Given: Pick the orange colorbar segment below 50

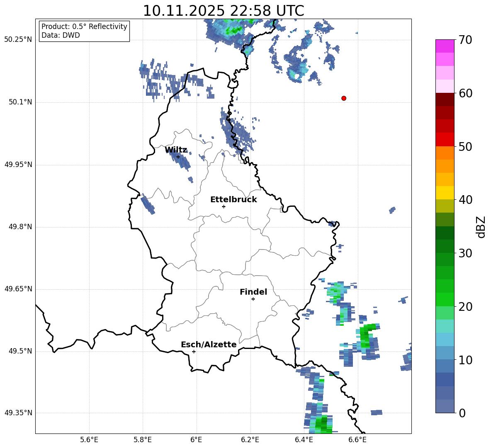Looking at the screenshot, I should (x=445, y=153).
